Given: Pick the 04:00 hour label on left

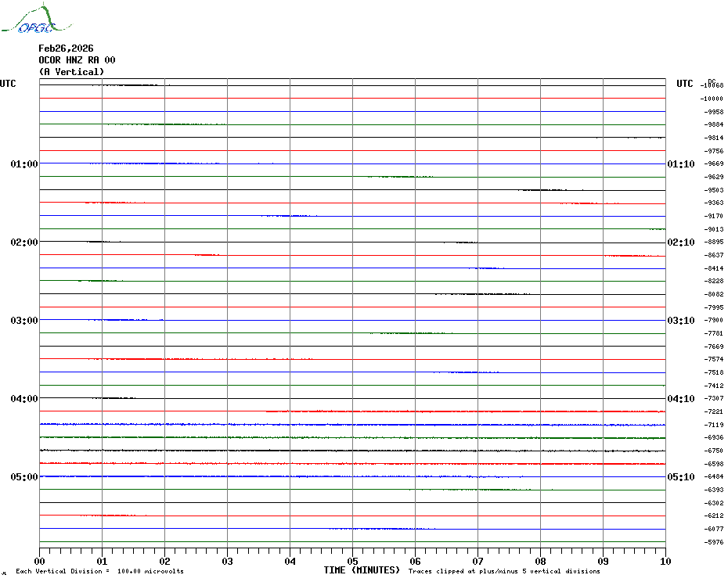Looking at the screenshot, I should click(24, 399).
